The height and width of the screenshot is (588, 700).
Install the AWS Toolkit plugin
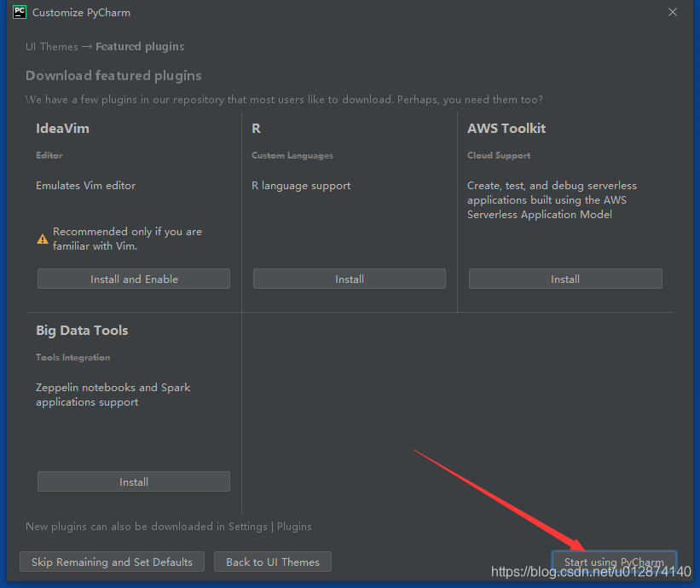[565, 279]
